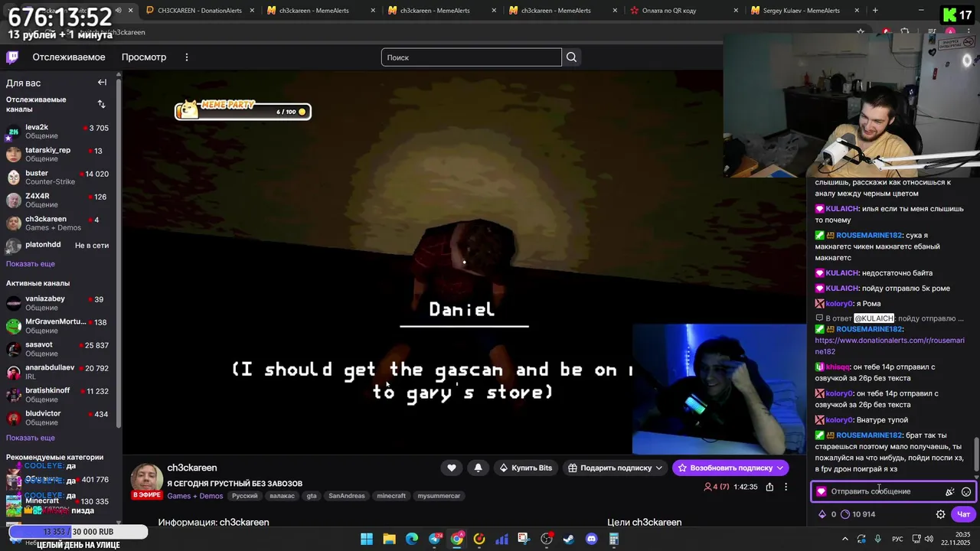Viewport: 980px width, 551px height.
Task: Open tatarskiy_rep channel in sidebar
Action: tap(58, 155)
